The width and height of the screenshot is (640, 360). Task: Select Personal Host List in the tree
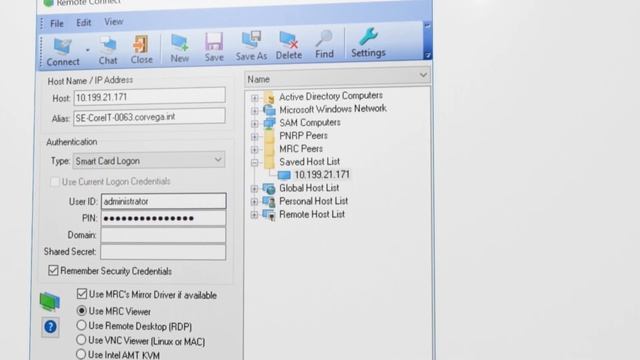313,201
